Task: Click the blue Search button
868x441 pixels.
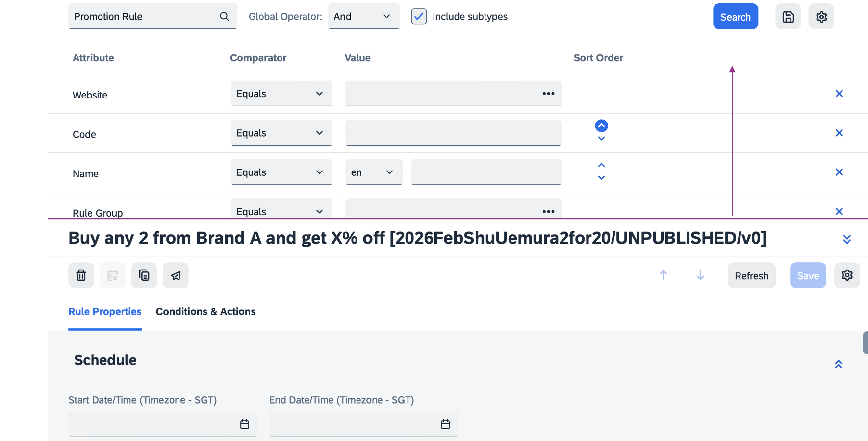Action: (x=735, y=17)
